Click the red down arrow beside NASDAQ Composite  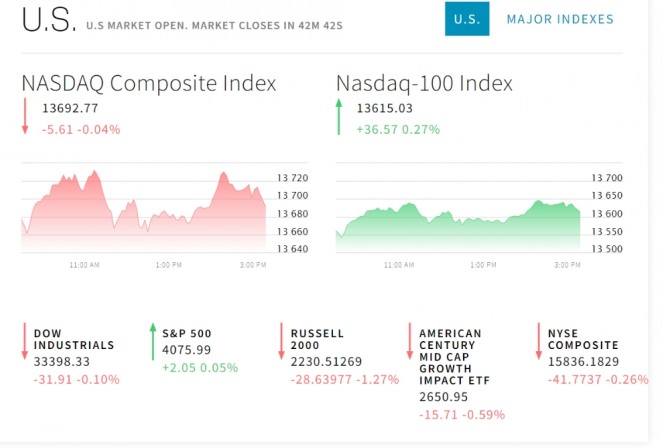[x=26, y=117]
